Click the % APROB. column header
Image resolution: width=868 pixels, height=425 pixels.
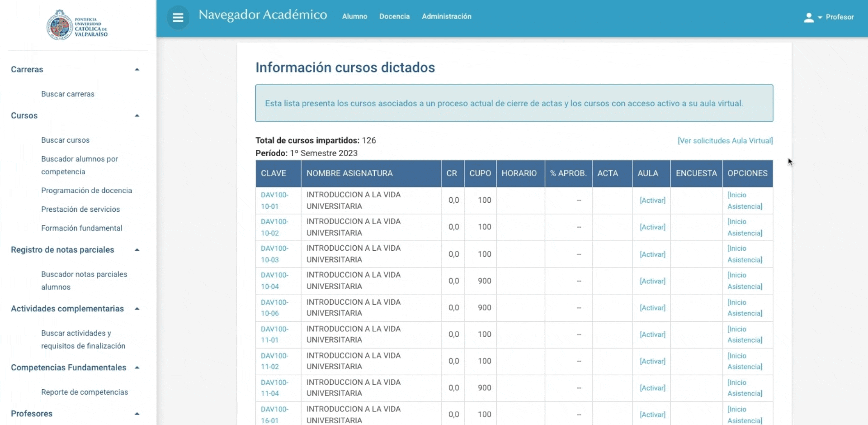(568, 173)
